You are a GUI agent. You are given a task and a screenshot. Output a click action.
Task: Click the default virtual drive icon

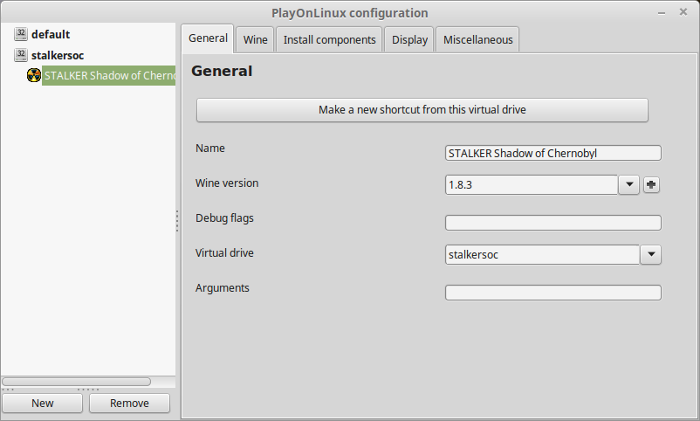point(21,34)
